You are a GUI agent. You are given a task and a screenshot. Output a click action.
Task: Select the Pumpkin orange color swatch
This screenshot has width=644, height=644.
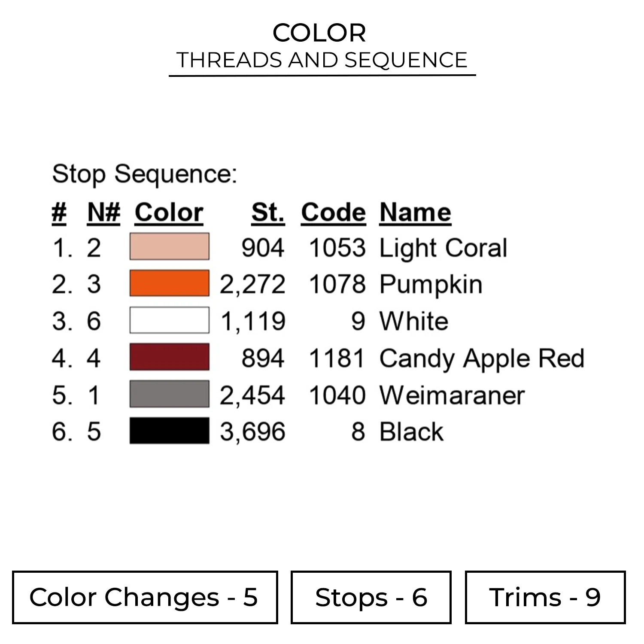click(x=169, y=283)
